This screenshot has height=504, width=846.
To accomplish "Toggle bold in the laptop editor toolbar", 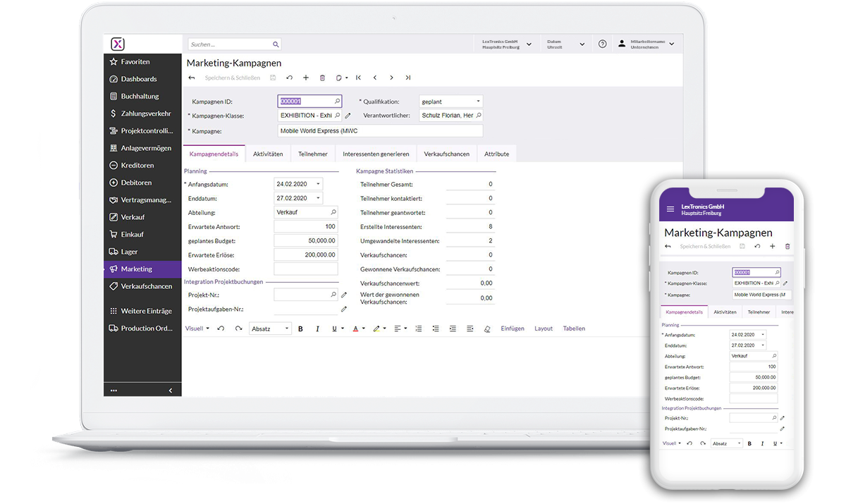I will pos(300,328).
